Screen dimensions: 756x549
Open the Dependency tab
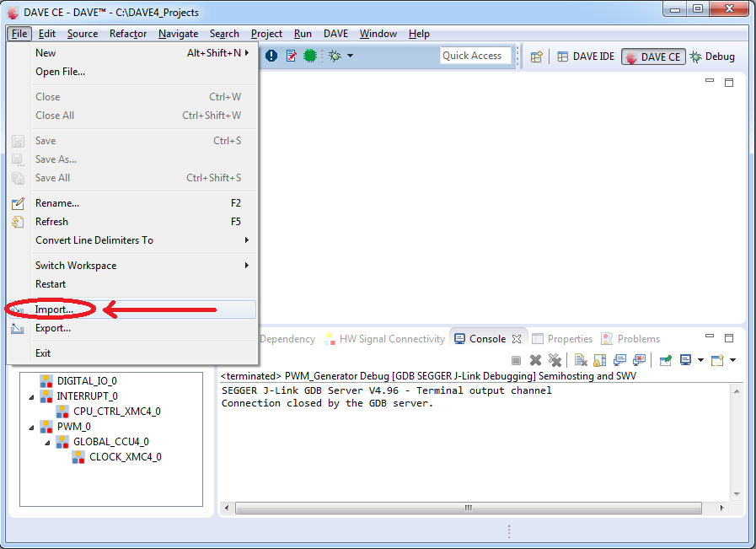(x=287, y=339)
